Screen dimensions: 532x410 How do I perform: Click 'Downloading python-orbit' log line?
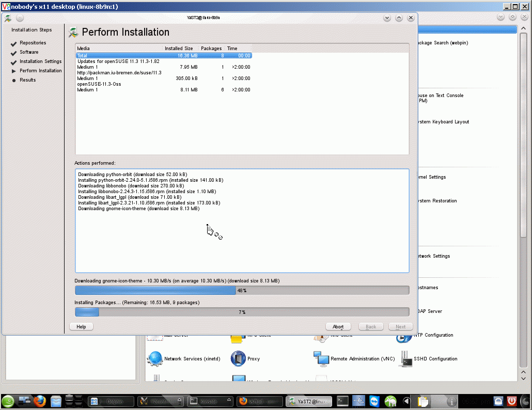133,175
